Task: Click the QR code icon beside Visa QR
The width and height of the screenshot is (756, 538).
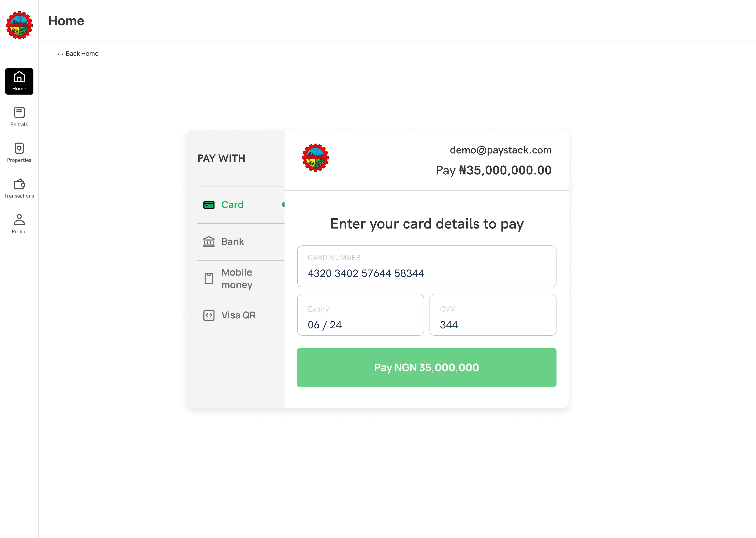Action: pos(209,315)
